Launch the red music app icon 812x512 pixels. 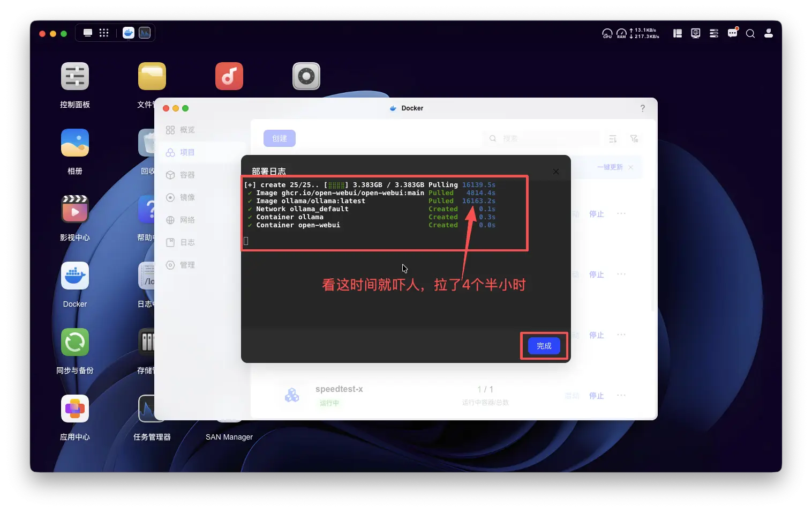pyautogui.click(x=229, y=76)
